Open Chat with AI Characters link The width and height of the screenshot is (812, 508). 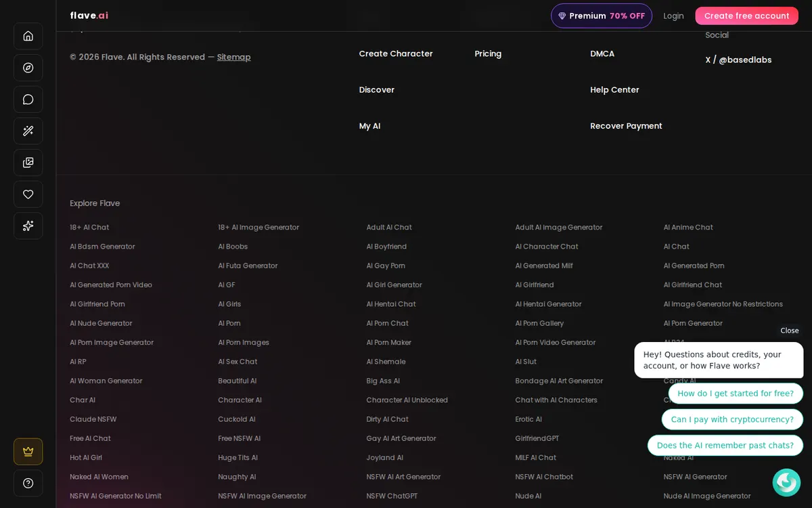[x=556, y=400]
